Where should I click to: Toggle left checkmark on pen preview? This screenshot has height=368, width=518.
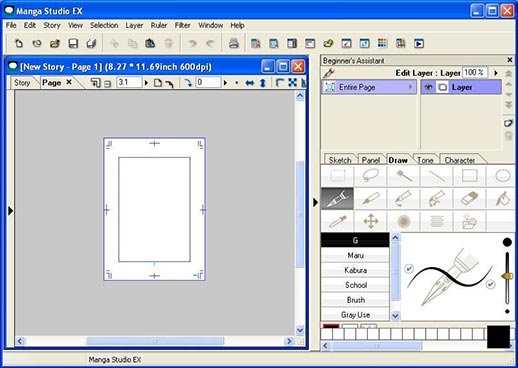coord(409,268)
